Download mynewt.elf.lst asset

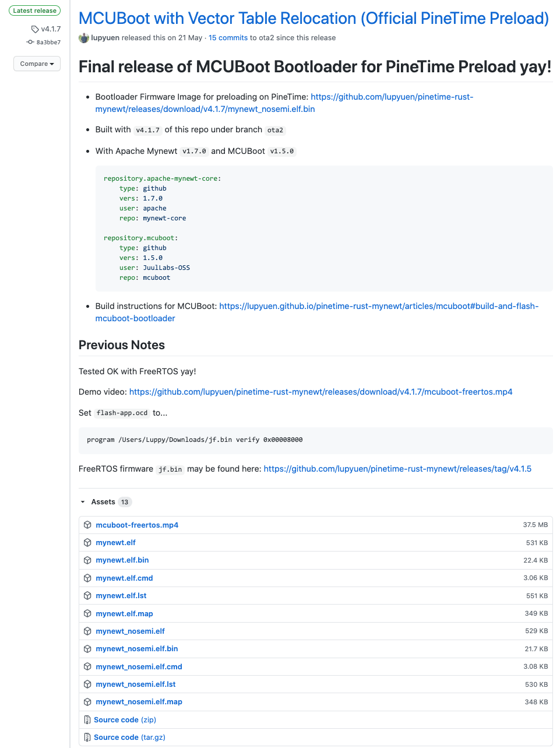pos(121,595)
